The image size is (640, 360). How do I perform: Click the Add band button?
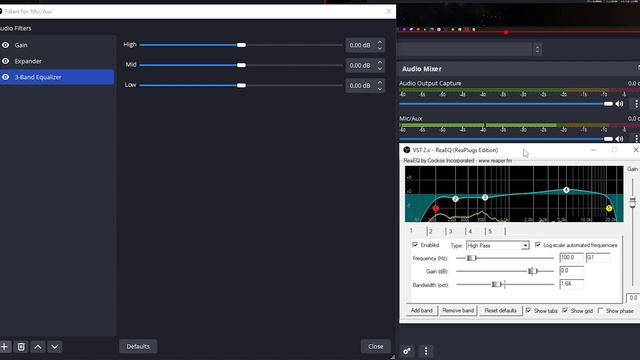click(x=422, y=311)
